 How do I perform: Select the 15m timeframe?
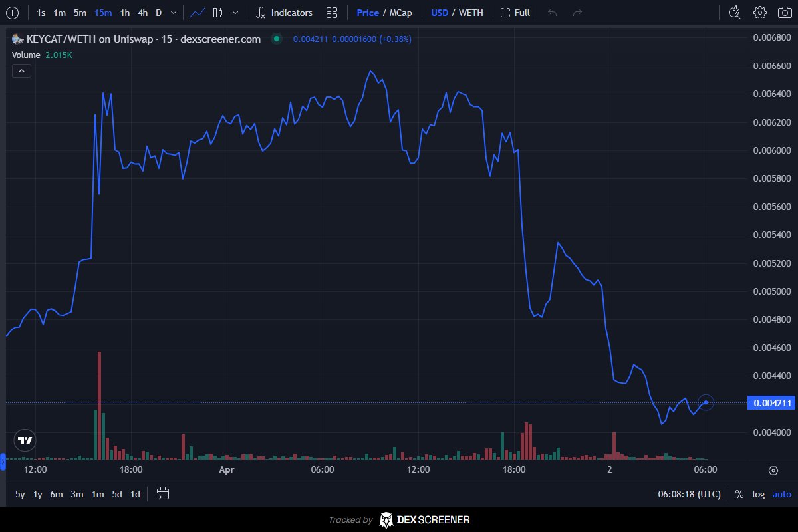pyautogui.click(x=103, y=13)
